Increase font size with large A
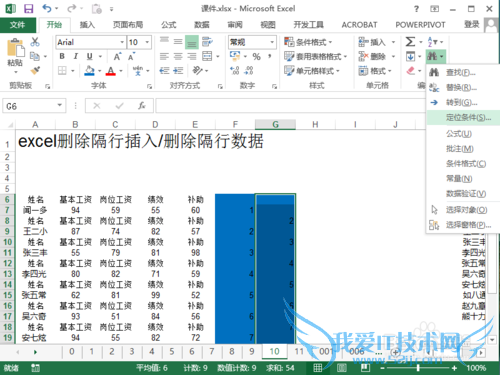Screen dimensions: 500x375 pyautogui.click(x=117, y=57)
